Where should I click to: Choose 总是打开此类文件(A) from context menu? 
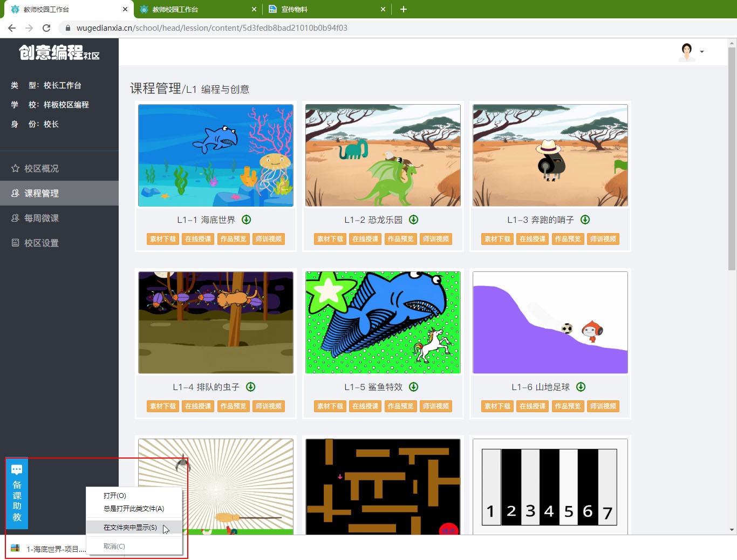(134, 509)
